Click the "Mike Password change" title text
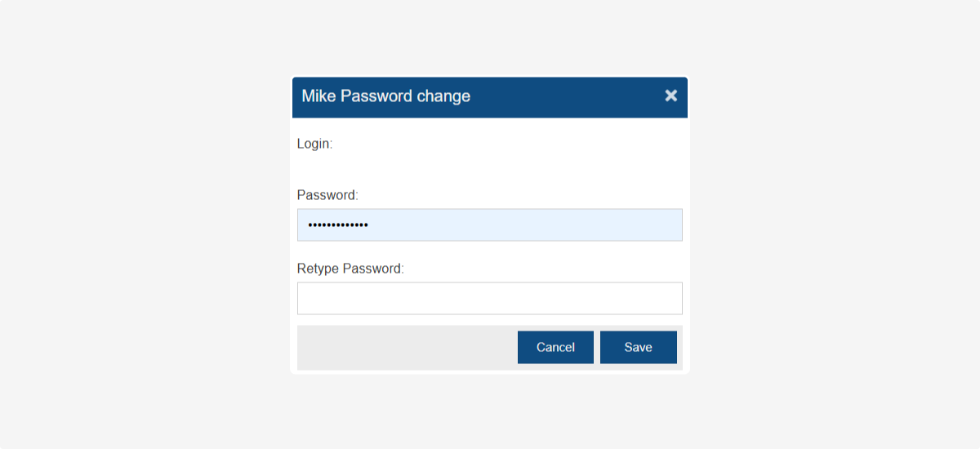The width and height of the screenshot is (980, 449). pos(385,96)
